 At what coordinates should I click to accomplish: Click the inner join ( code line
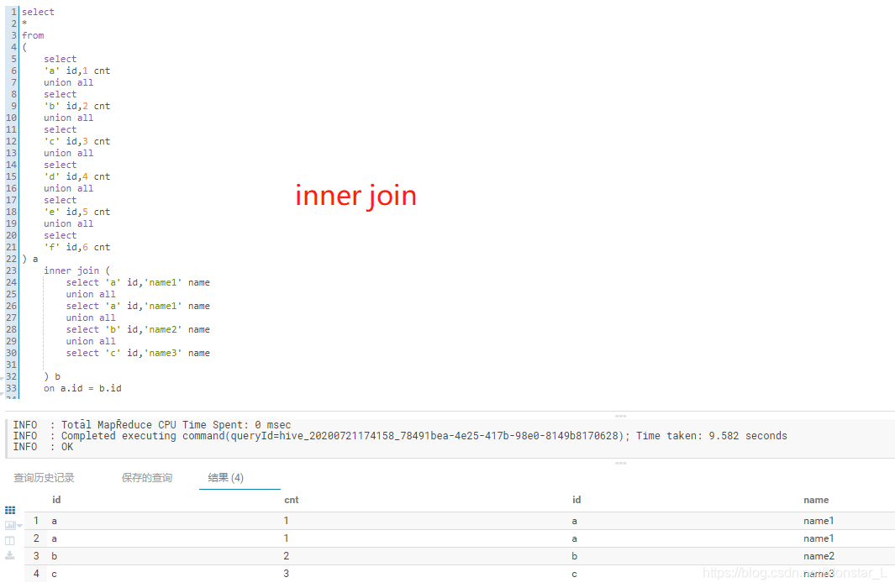(77, 271)
